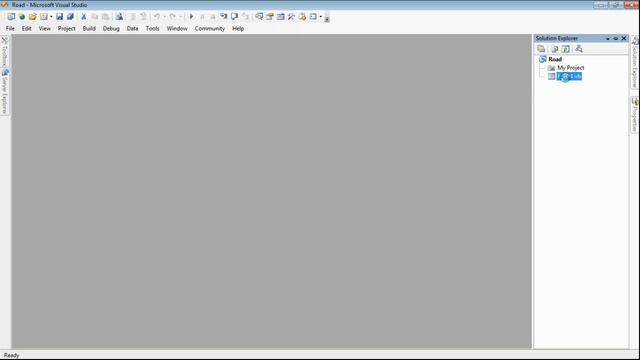Select the highlighted form file tree item

click(569, 76)
